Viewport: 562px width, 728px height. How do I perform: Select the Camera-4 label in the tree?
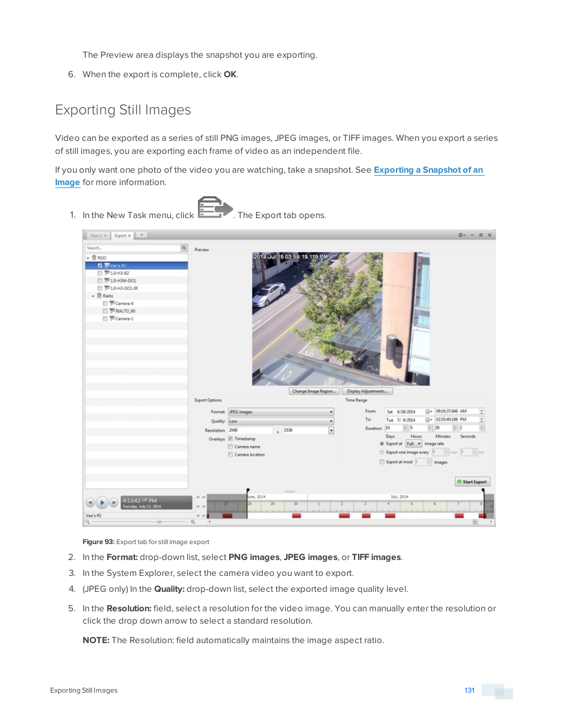point(124,304)
